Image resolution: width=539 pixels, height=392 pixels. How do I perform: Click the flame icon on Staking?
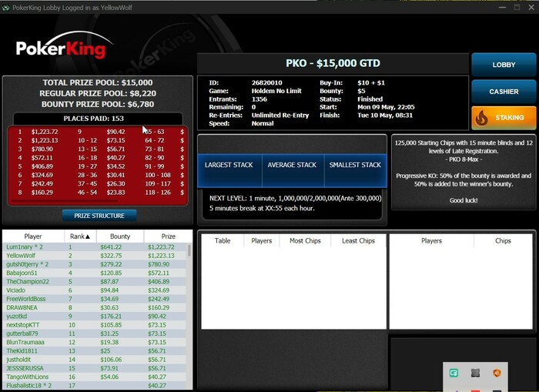click(x=481, y=118)
